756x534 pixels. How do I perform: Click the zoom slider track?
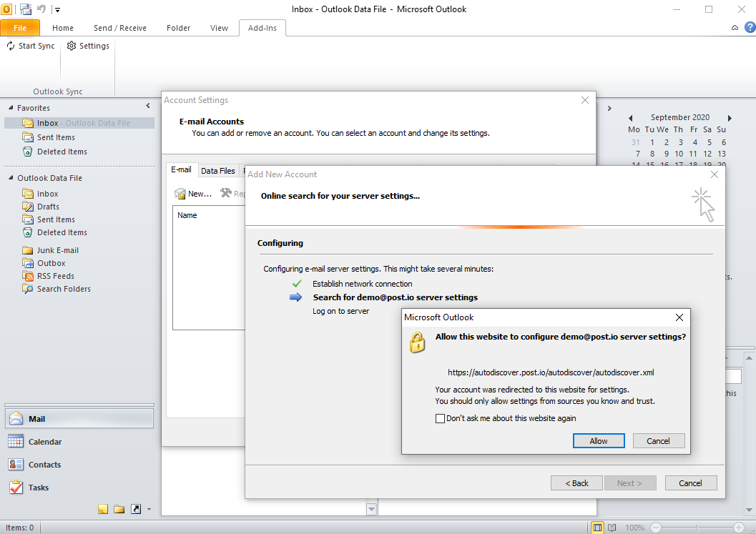click(x=697, y=528)
